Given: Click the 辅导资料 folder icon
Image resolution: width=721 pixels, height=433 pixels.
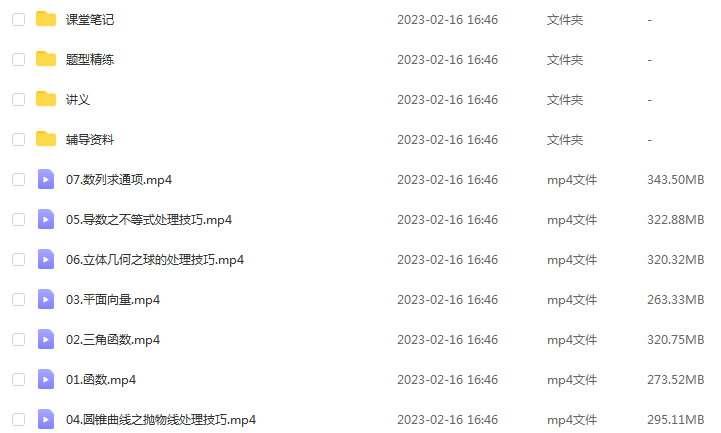Looking at the screenshot, I should point(46,139).
